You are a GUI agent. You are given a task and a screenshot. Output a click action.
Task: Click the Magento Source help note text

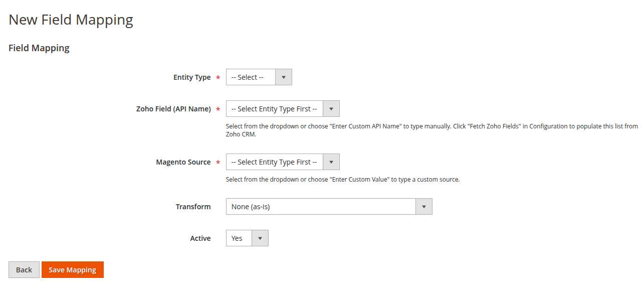[343, 179]
